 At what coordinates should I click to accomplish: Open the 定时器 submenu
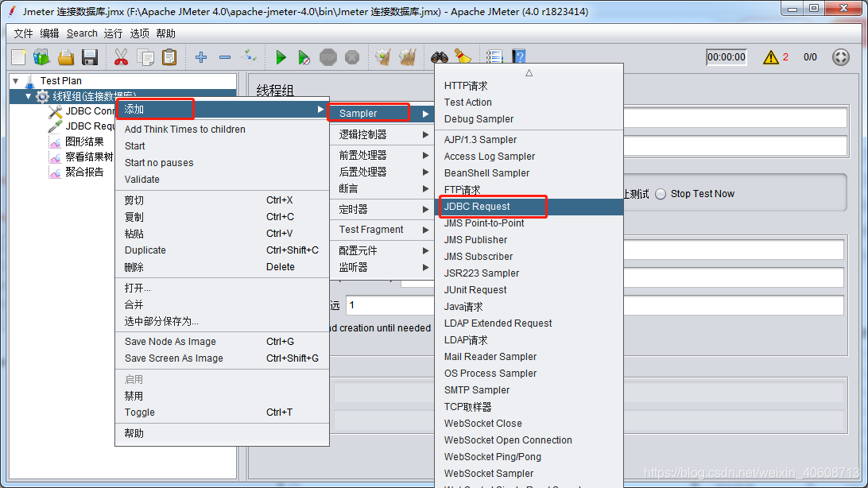click(x=380, y=209)
